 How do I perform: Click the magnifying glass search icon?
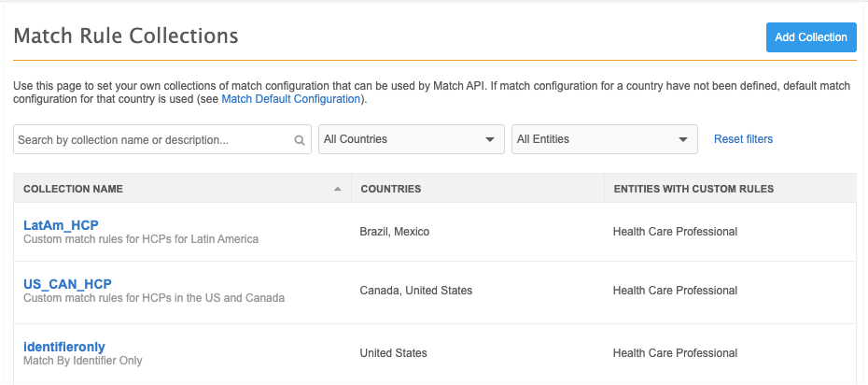click(300, 140)
